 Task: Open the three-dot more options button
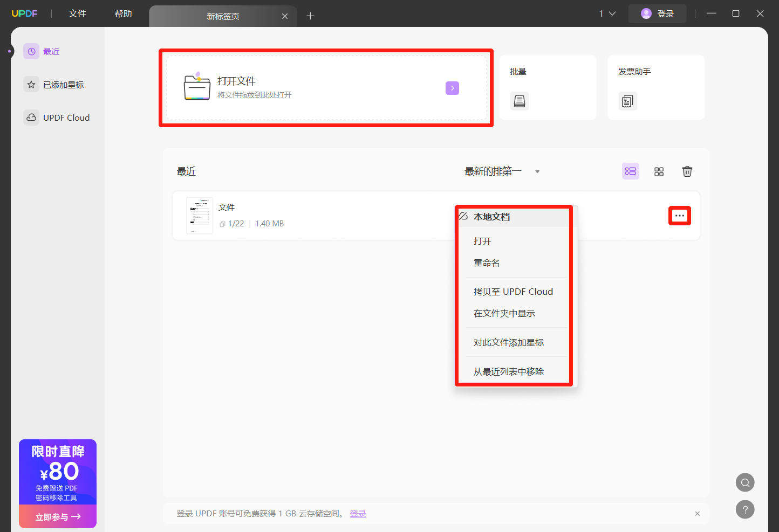click(x=680, y=216)
